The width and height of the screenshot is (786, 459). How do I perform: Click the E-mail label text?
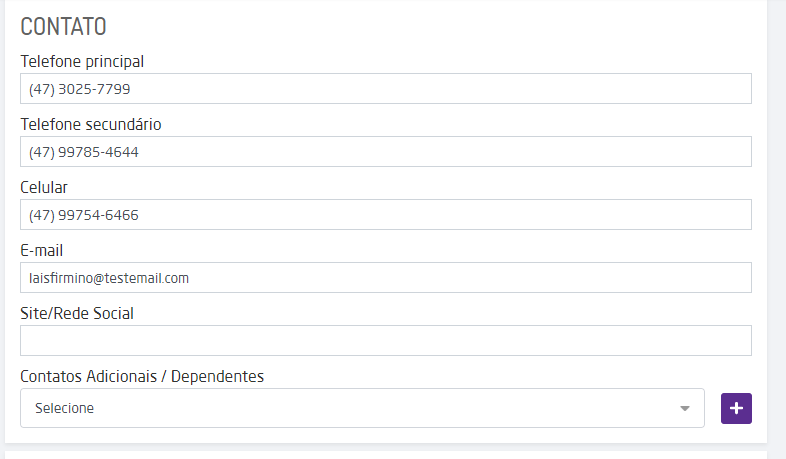(42, 251)
